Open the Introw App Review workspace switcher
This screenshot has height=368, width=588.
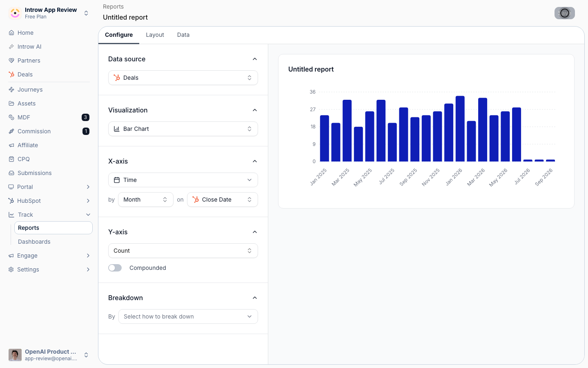pos(49,13)
